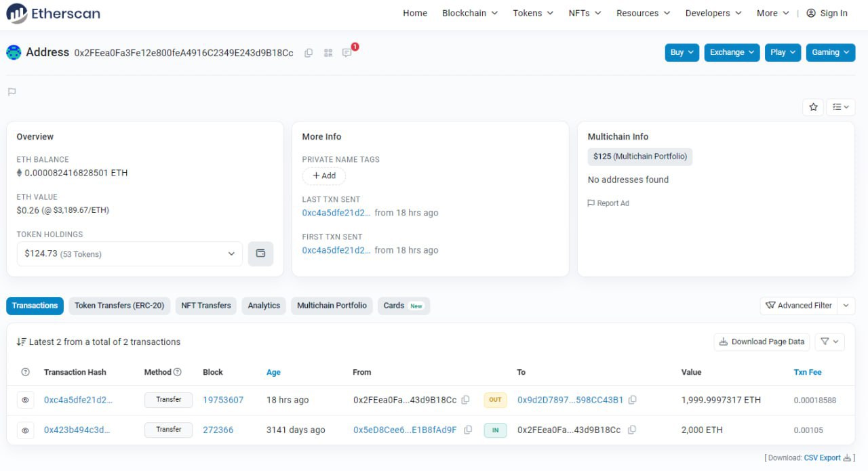The width and height of the screenshot is (868, 471).
Task: Open the wallet icon beside token holdings
Action: coord(260,253)
